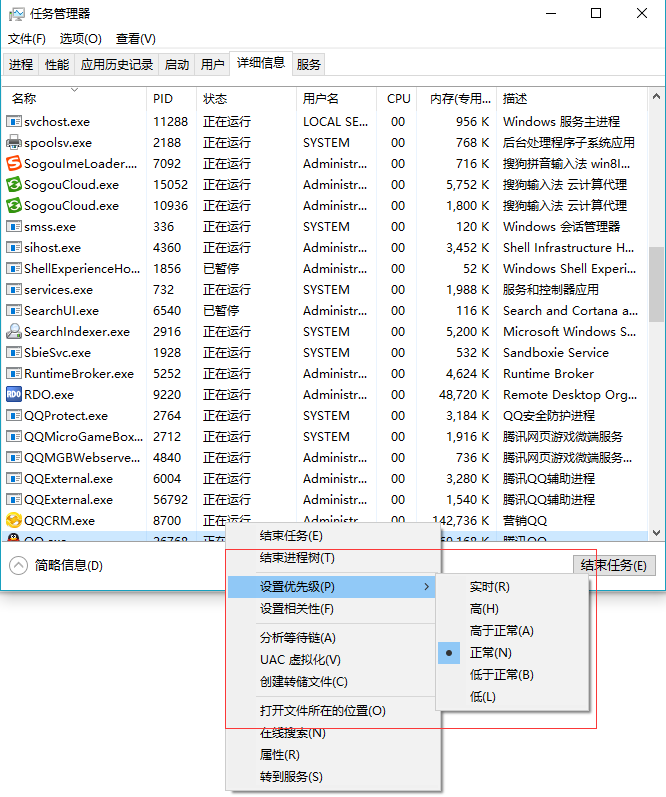
Task: Sort by the CPU column header
Action: [x=397, y=99]
